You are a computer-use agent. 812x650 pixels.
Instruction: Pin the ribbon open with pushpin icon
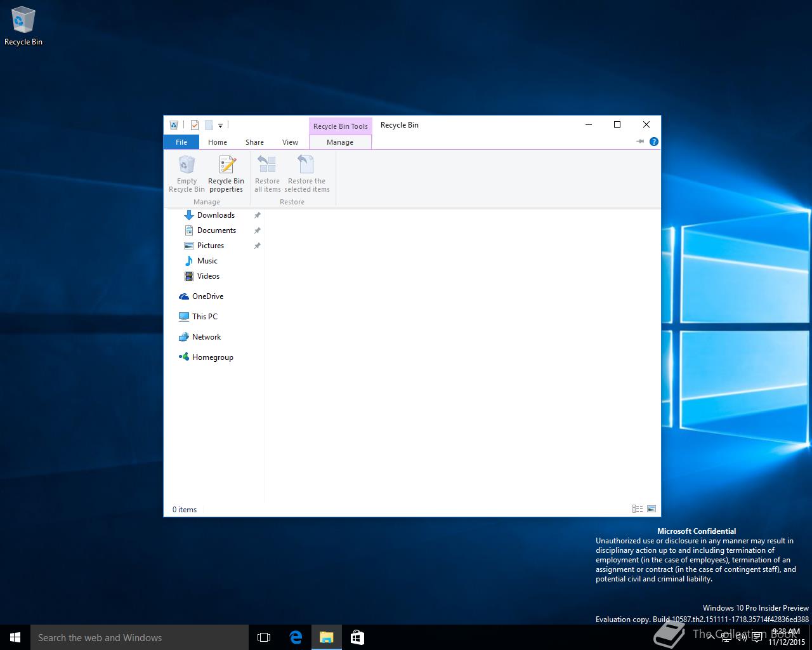point(640,142)
